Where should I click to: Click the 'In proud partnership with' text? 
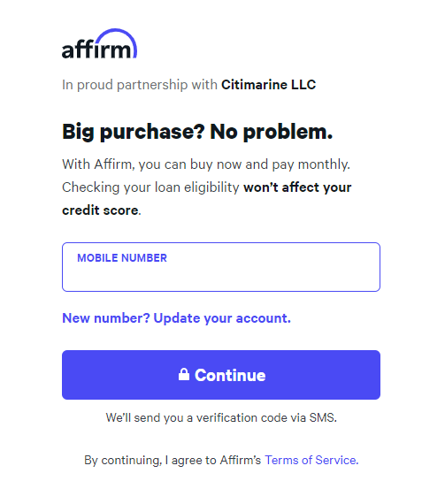point(140,85)
